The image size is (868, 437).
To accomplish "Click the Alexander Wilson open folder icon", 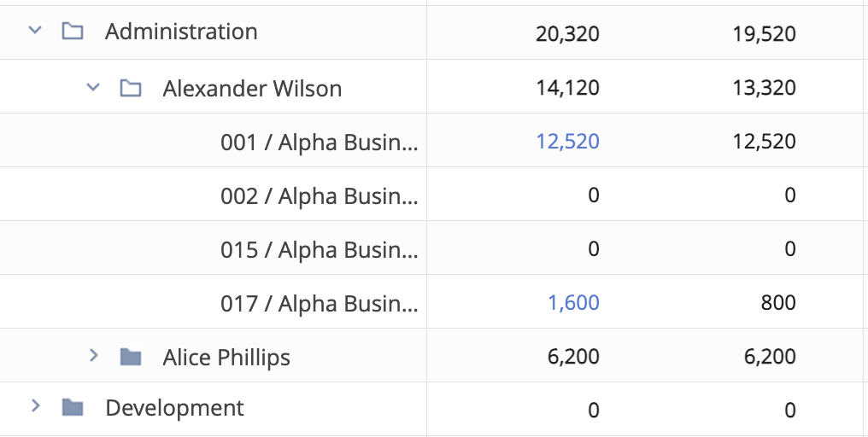I will (131, 87).
